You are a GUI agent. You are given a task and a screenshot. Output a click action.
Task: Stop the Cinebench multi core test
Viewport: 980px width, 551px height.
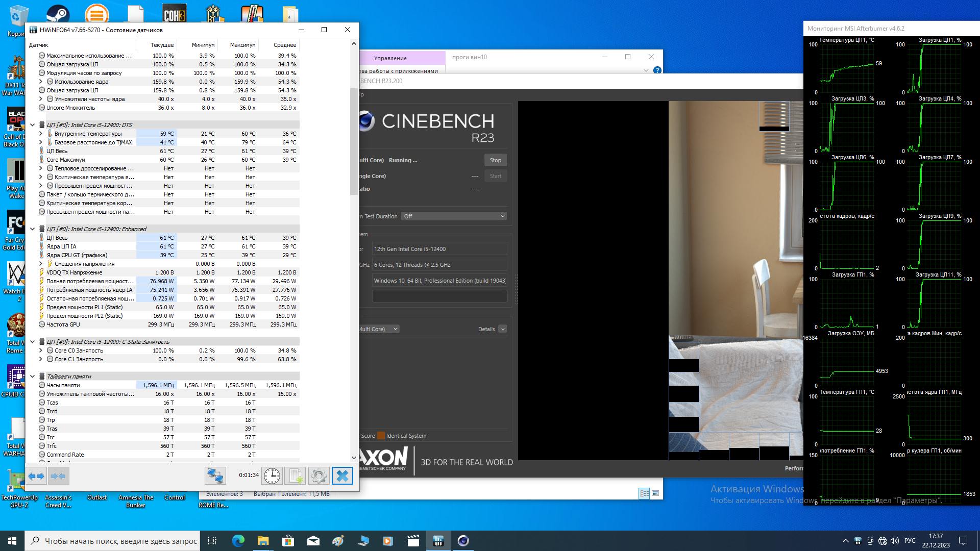[x=495, y=160]
